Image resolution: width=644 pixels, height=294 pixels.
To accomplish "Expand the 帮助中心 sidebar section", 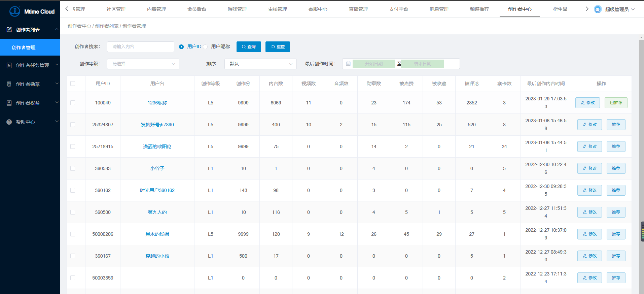I will click(57, 121).
